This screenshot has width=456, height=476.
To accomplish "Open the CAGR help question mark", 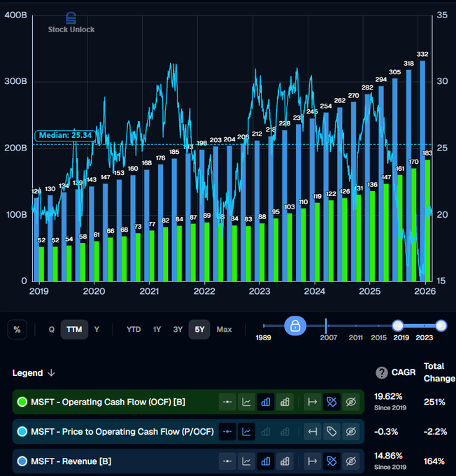I will coord(382,372).
